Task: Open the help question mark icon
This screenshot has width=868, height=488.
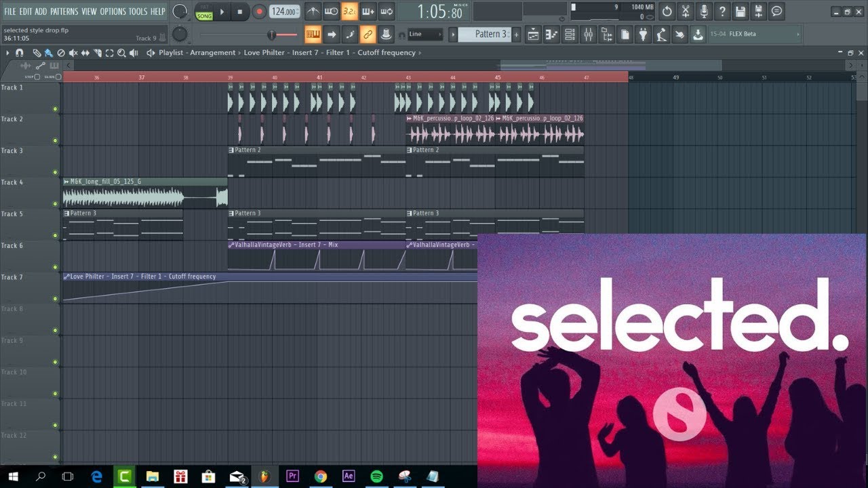Action: click(x=722, y=12)
